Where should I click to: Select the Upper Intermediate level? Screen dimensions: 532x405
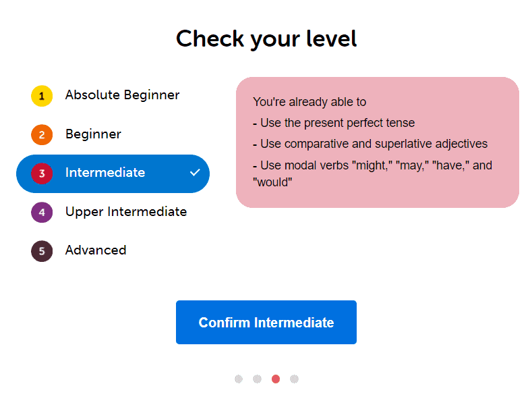(125, 212)
